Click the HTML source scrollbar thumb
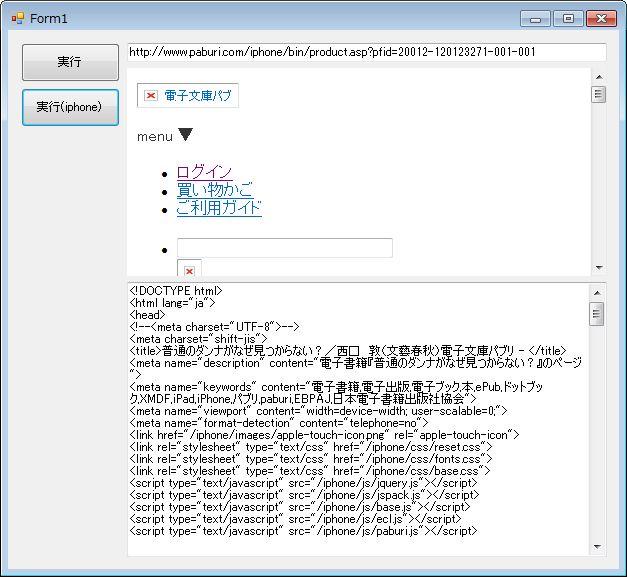 598,314
